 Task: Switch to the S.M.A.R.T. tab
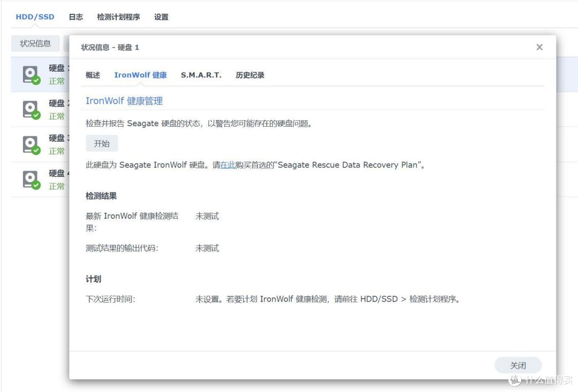coord(201,75)
